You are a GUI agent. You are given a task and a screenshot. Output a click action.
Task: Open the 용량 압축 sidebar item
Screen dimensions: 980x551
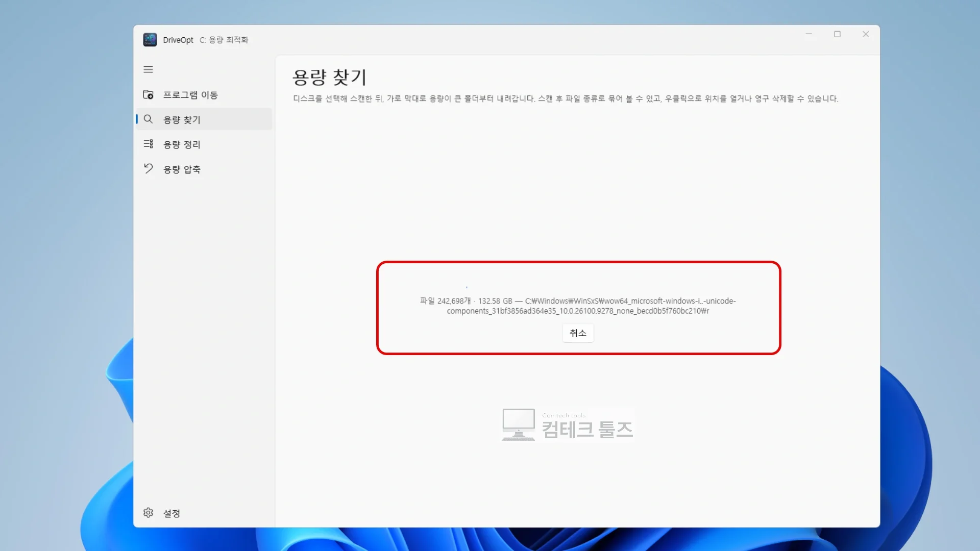204,169
